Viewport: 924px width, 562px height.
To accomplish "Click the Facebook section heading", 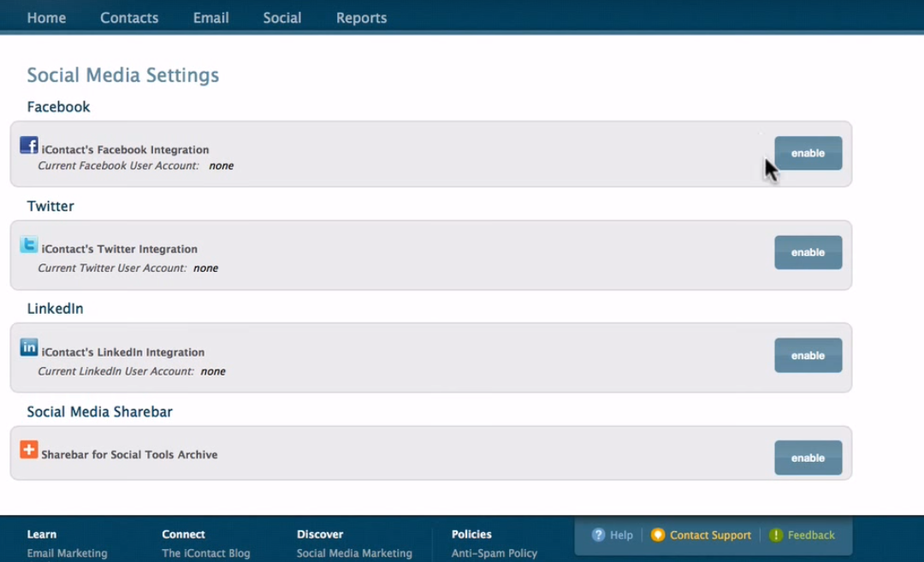I will pyautogui.click(x=58, y=107).
